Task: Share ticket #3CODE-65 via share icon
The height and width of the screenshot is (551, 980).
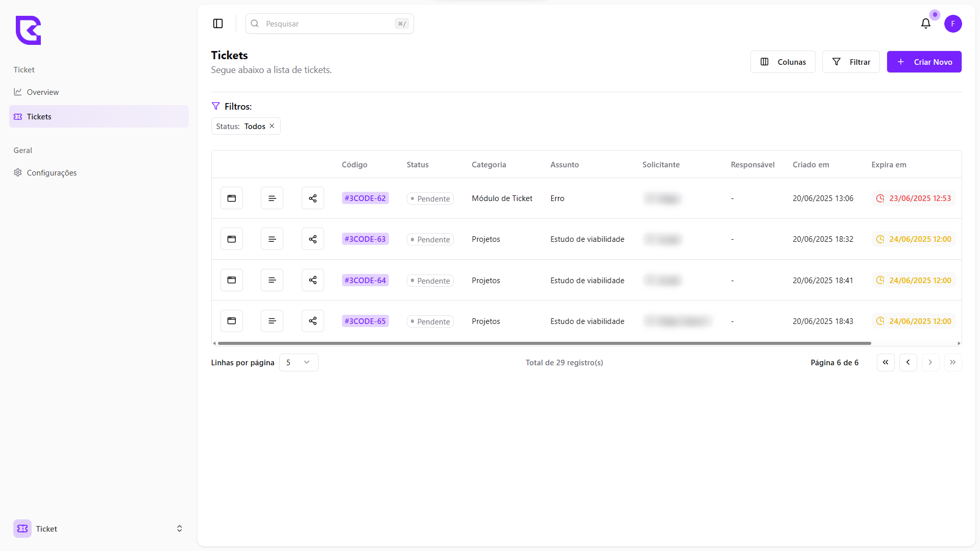Action: coord(312,321)
